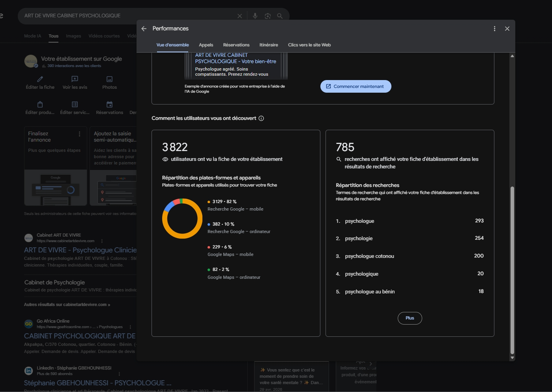This screenshot has height=392, width=552.
Task: Click Éditer la fiche pencil icon
Action: point(40,79)
